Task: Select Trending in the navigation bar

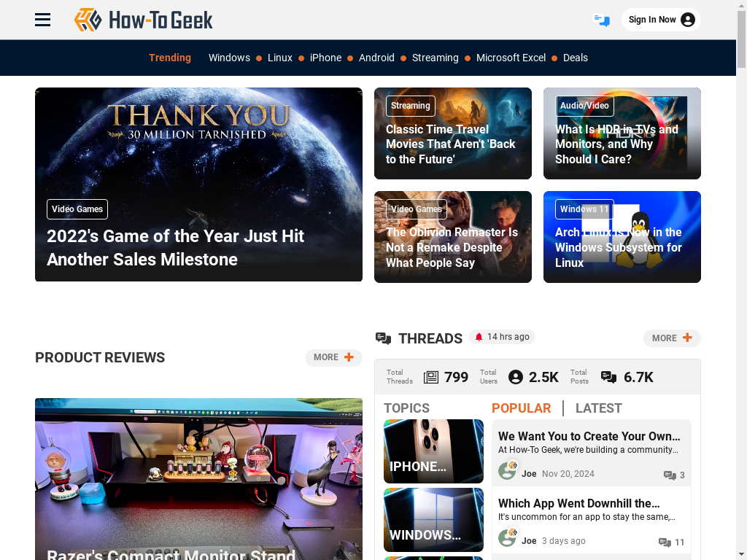Action: pos(169,58)
